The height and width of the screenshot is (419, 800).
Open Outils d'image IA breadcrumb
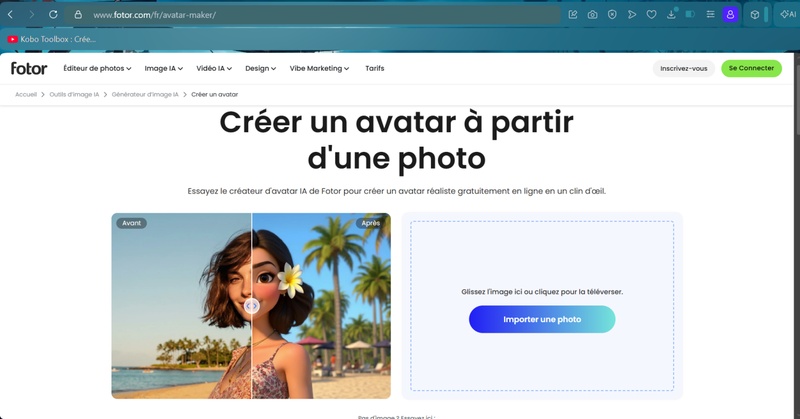(74, 94)
